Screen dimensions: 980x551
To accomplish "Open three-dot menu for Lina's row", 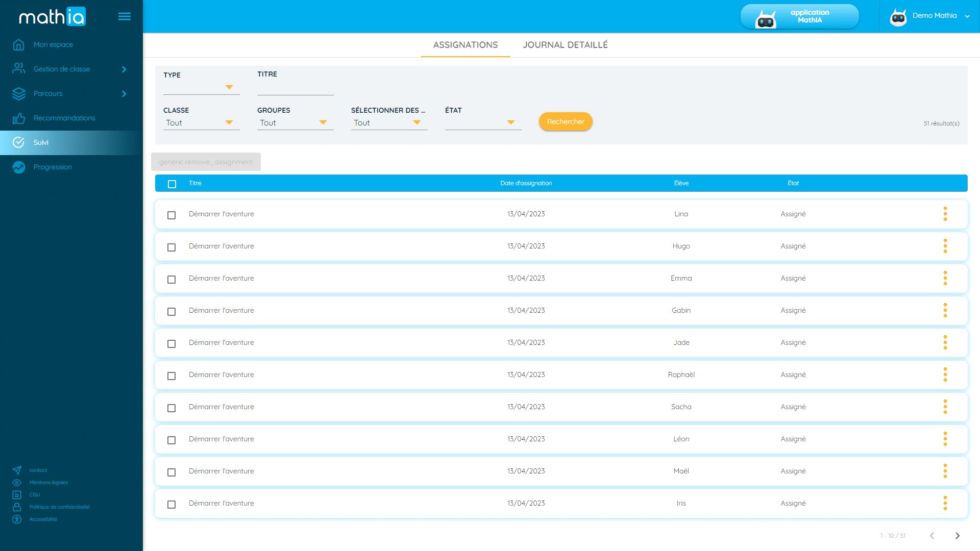I will tap(945, 214).
